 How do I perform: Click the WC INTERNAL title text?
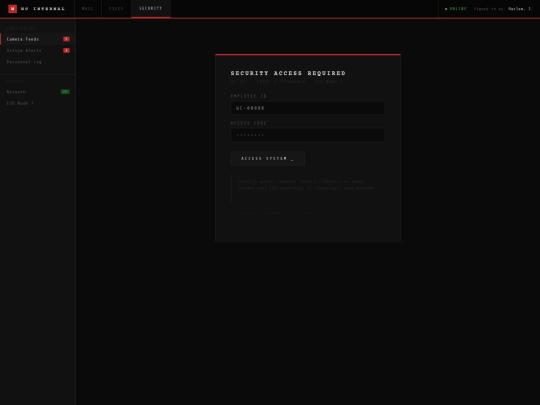tap(43, 9)
